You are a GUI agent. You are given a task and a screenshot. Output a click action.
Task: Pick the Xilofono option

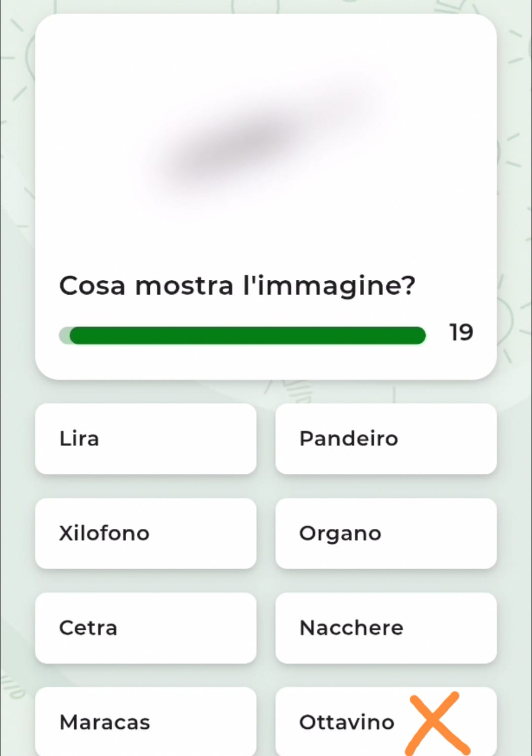coord(145,533)
